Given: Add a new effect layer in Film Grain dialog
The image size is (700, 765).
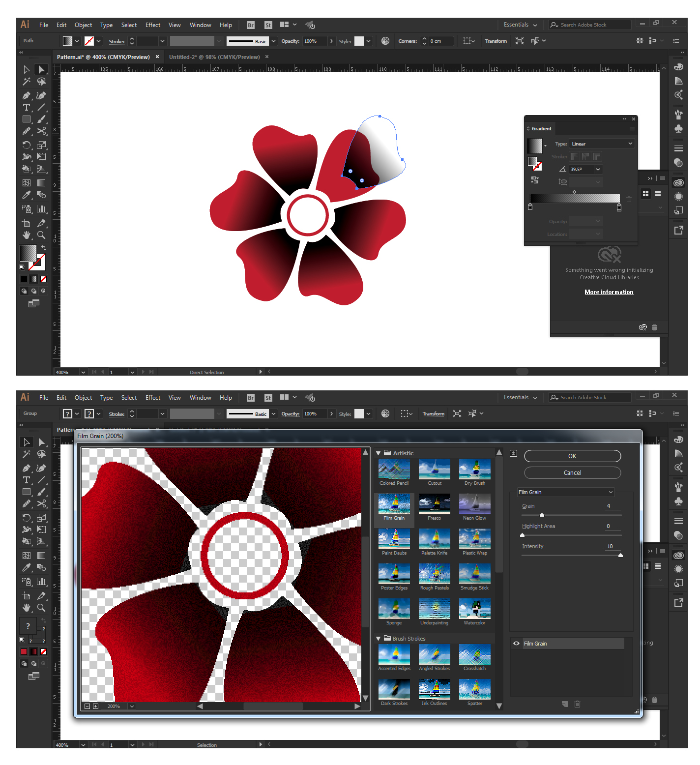Looking at the screenshot, I should point(565,704).
